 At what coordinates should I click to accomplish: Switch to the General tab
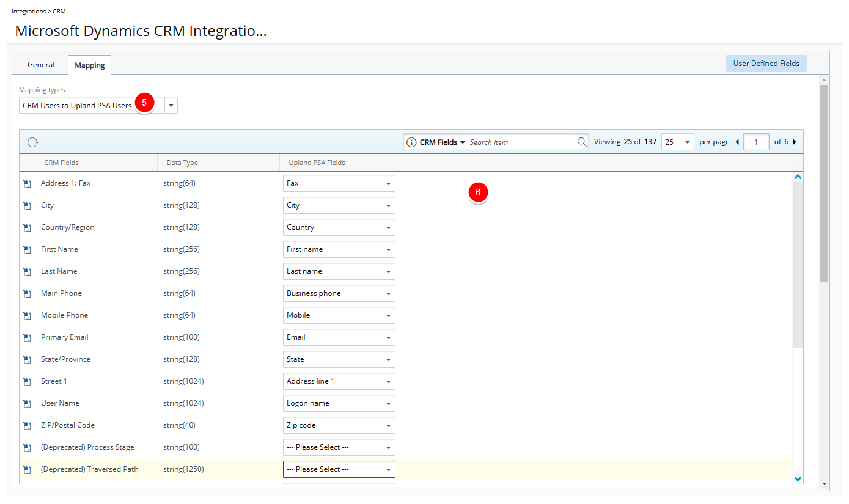coord(41,65)
